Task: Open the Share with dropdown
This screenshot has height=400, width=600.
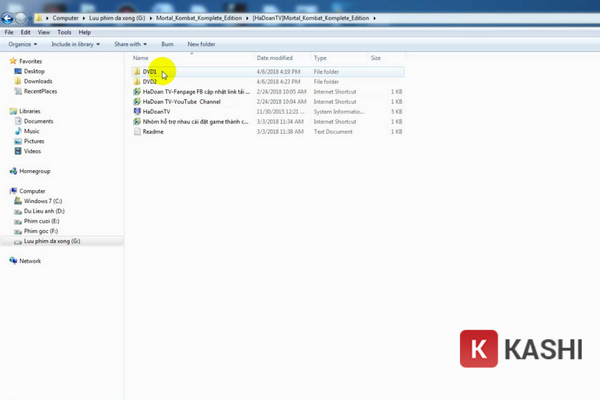Action: point(130,44)
